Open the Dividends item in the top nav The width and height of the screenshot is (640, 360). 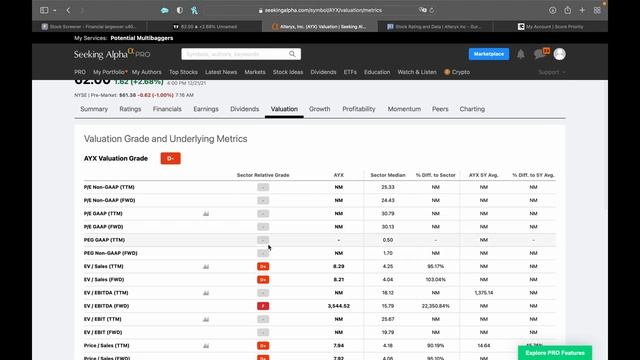(323, 72)
